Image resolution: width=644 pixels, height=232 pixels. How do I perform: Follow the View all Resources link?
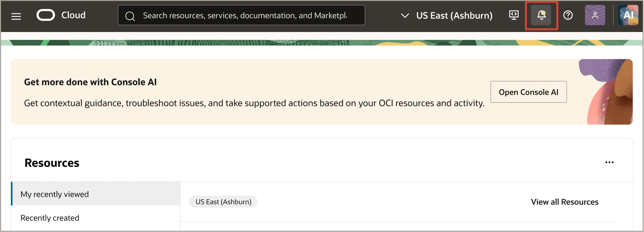point(564,202)
